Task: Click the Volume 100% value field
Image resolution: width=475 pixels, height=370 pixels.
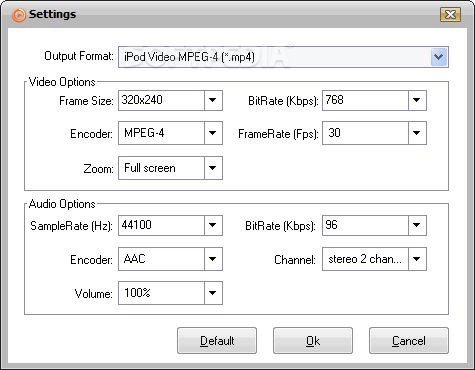Action: (161, 293)
